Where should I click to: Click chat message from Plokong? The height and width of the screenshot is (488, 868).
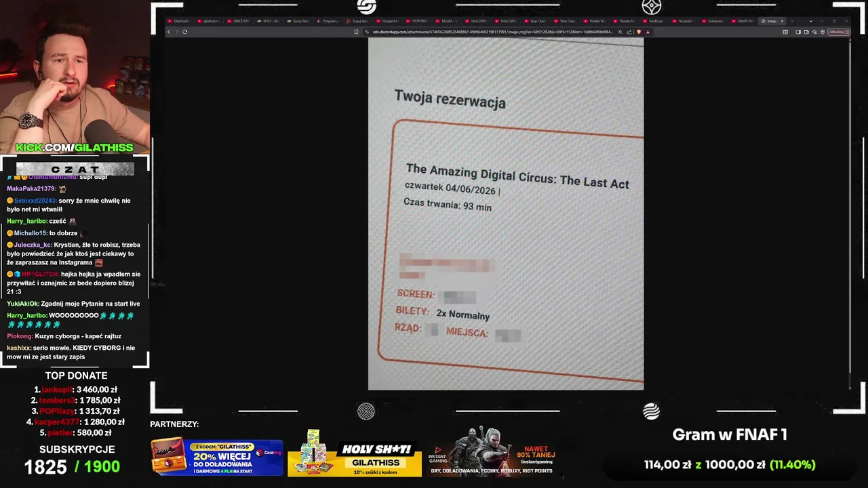(64, 336)
